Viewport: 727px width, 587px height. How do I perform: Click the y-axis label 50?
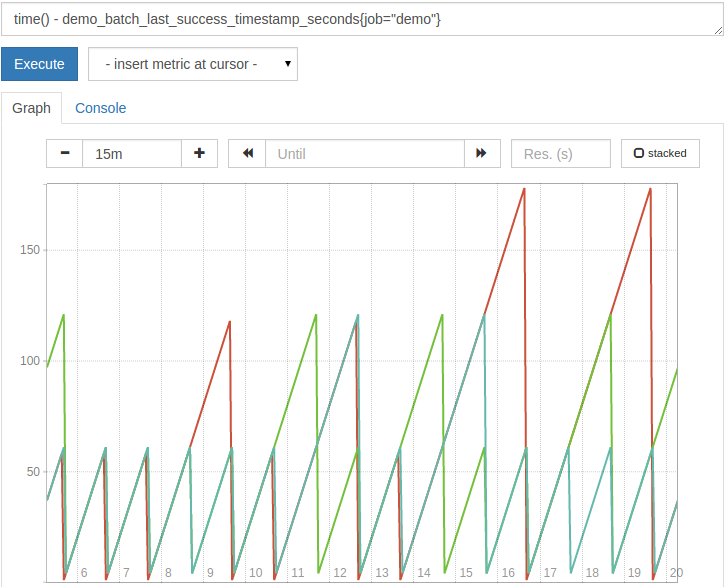(x=33, y=471)
